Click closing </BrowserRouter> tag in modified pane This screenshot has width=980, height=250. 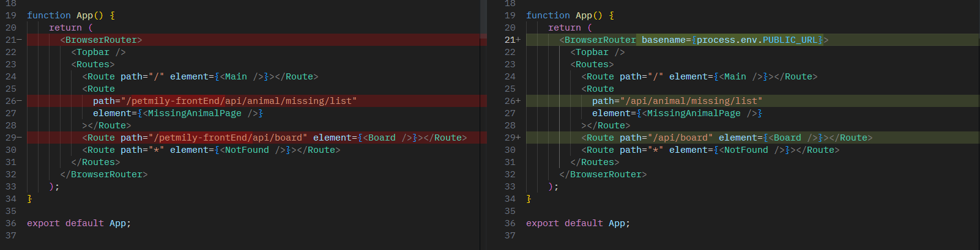603,174
